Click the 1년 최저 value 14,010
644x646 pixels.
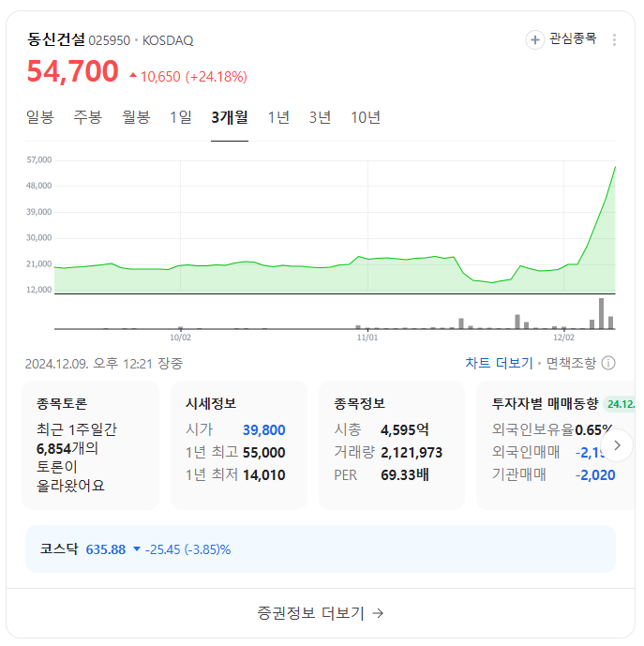(x=263, y=475)
